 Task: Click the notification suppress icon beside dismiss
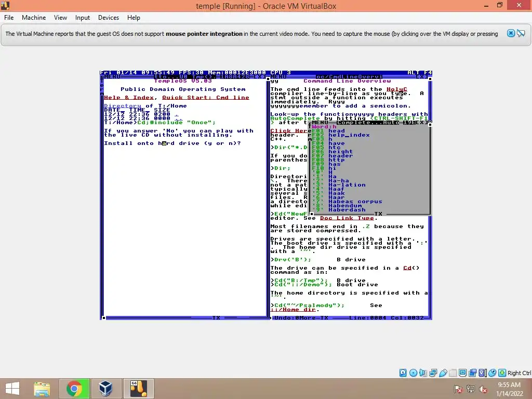[x=521, y=33]
